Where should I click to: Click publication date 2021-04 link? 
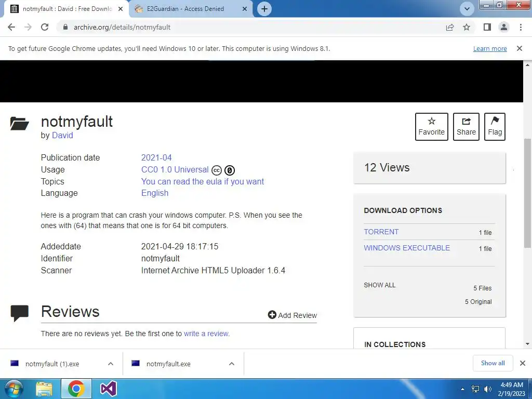[x=156, y=158]
